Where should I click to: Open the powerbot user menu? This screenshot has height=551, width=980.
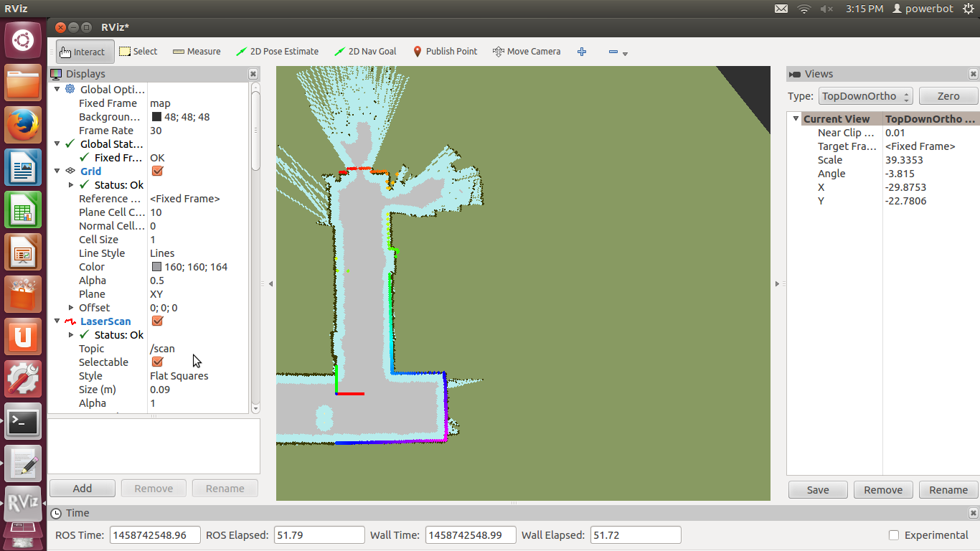tap(923, 9)
